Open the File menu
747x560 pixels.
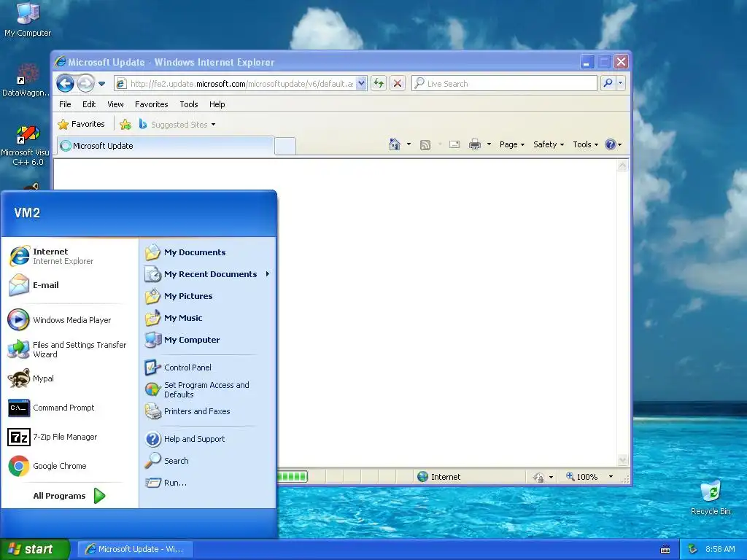(65, 104)
